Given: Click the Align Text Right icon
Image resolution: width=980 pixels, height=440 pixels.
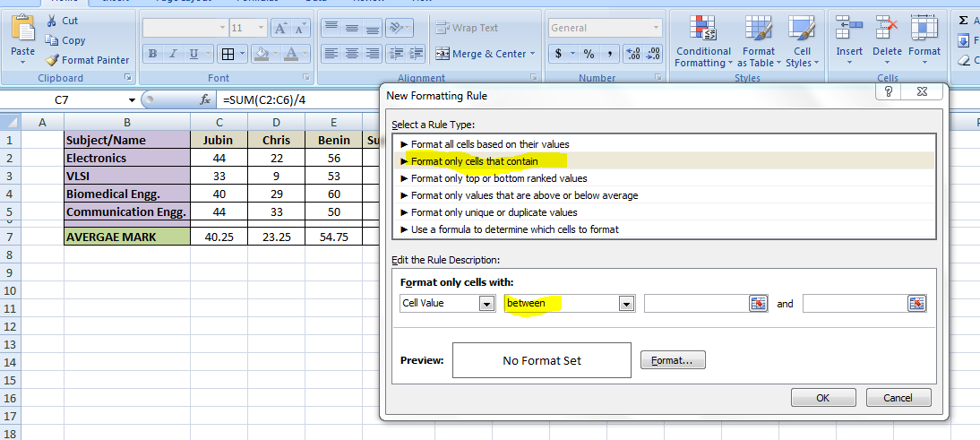Looking at the screenshot, I should coord(373,53).
